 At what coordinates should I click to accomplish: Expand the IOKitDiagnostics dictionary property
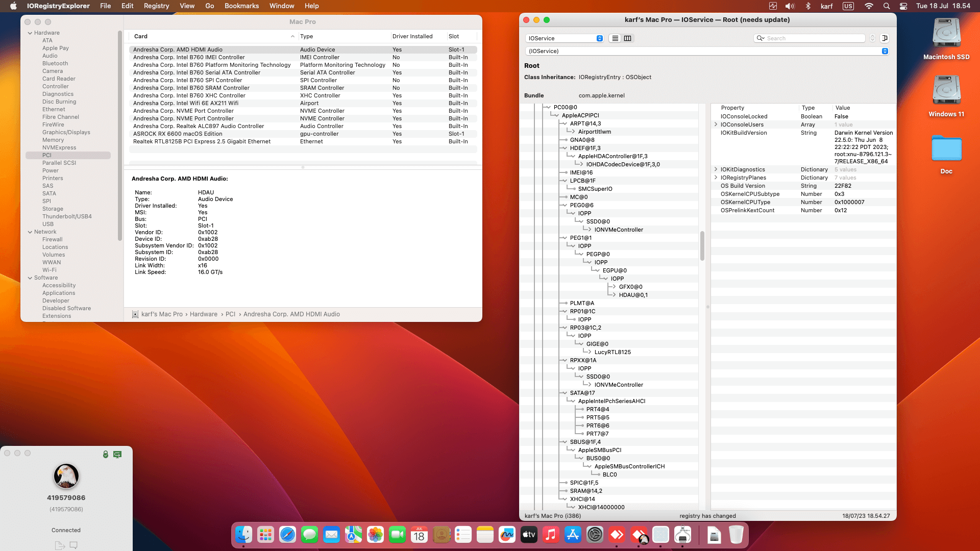point(716,169)
